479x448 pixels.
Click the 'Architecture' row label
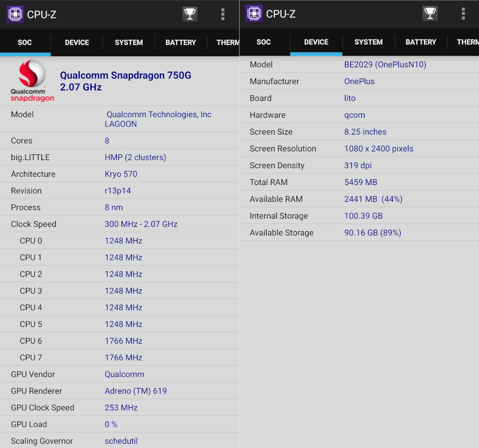[33, 174]
